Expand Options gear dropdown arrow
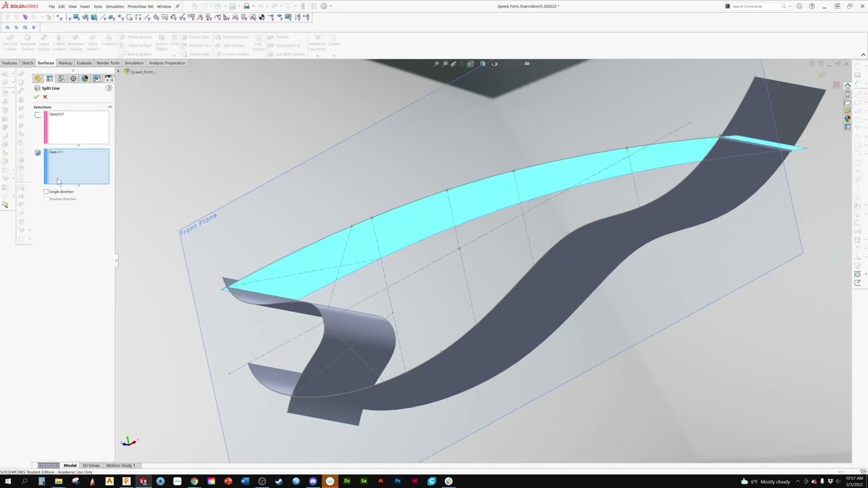868x488 pixels. [x=330, y=6]
